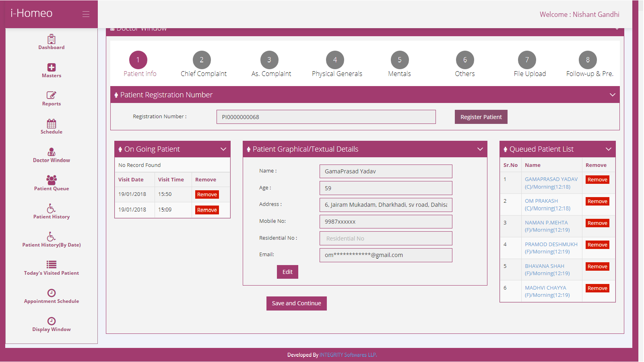Collapse the Doctor Window panel chevron
Screen dimensions: 644x362
617,29
